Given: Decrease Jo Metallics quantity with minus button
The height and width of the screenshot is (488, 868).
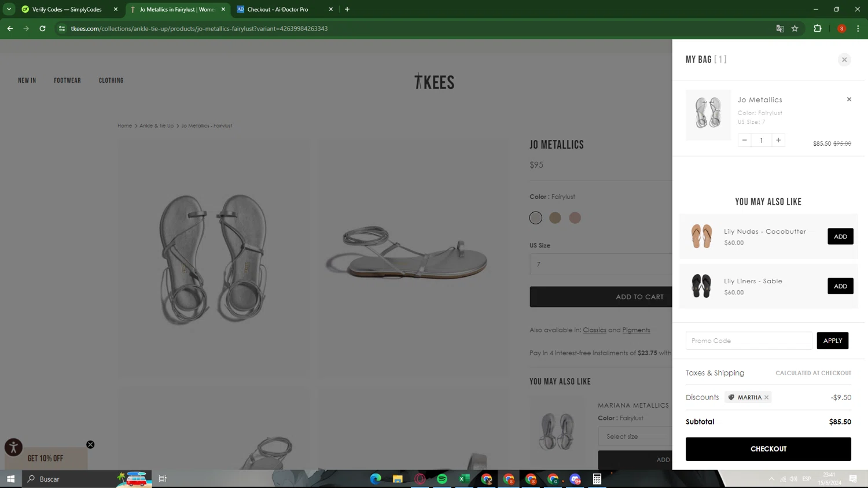Looking at the screenshot, I should [x=745, y=140].
